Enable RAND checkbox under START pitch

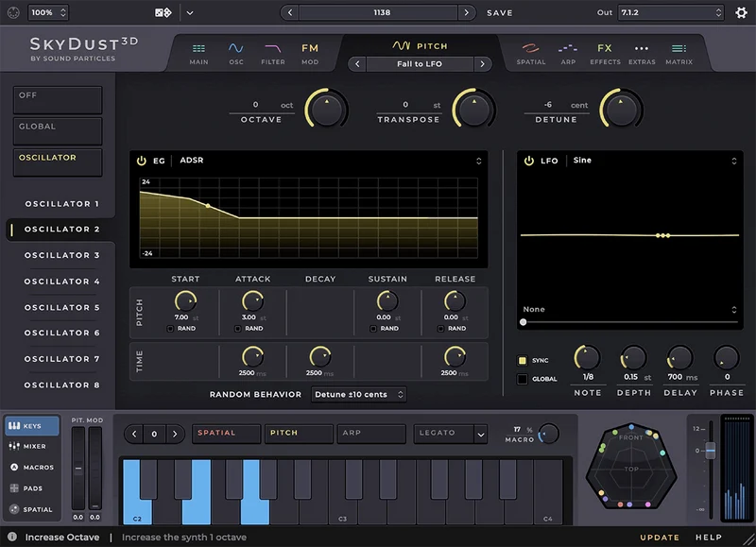coord(170,329)
